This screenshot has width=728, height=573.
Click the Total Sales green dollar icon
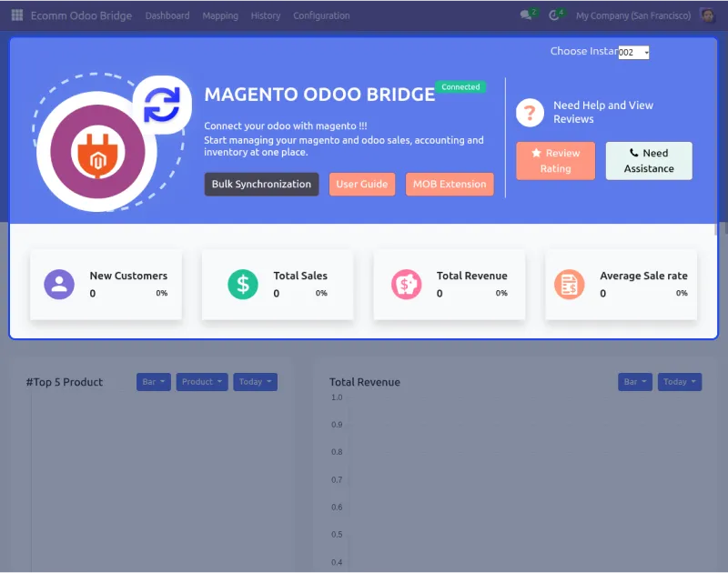[242, 284]
